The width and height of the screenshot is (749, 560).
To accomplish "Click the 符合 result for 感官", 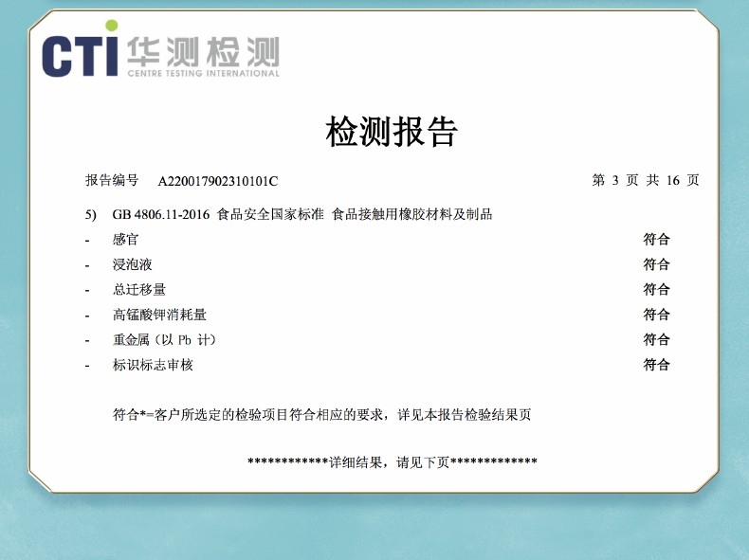I will click(x=656, y=240).
